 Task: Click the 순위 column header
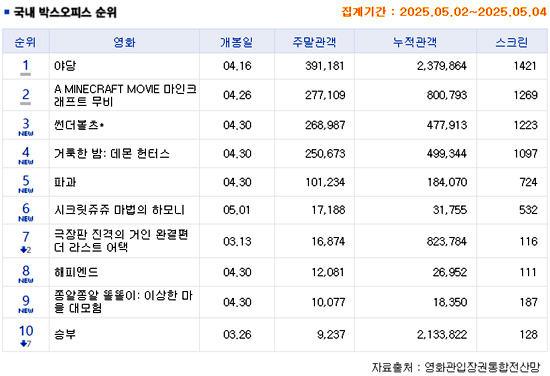point(25,42)
